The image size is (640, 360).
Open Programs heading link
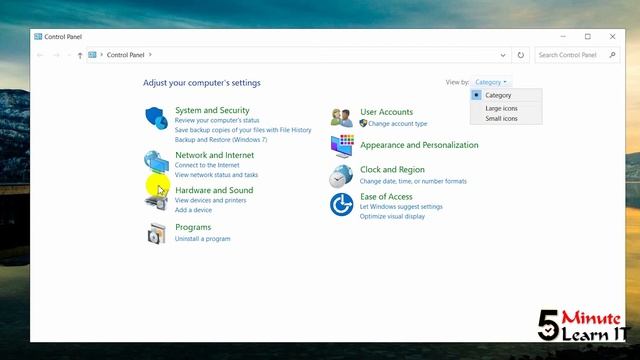click(193, 227)
